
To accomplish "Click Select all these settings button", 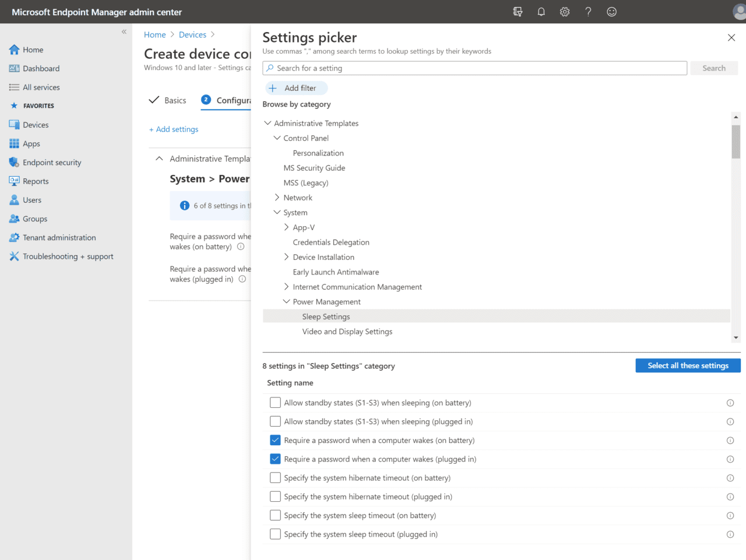I will pyautogui.click(x=688, y=365).
